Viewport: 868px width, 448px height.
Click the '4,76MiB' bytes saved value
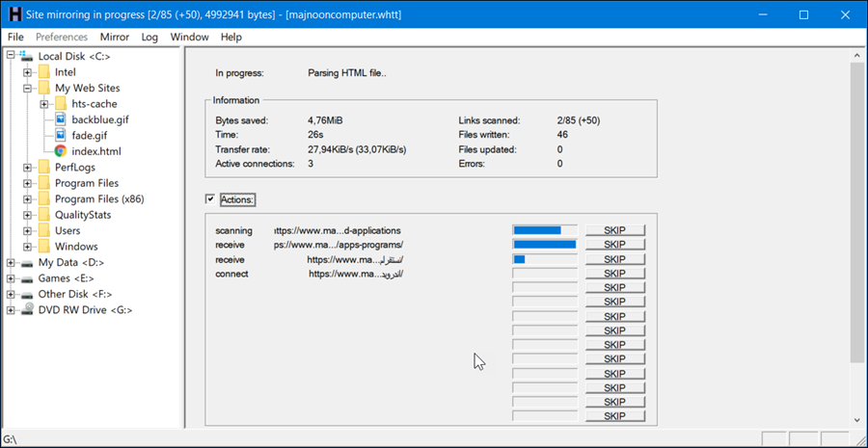point(328,120)
